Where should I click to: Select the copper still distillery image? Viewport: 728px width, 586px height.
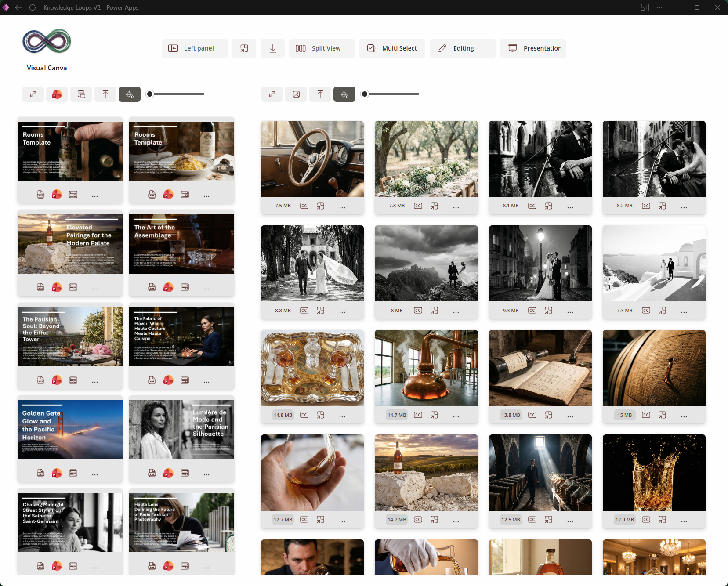pos(426,368)
